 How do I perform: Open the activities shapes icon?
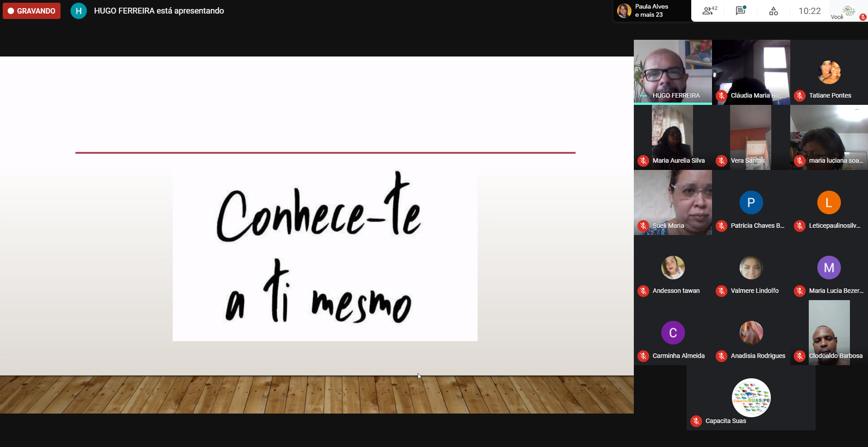pos(774,11)
